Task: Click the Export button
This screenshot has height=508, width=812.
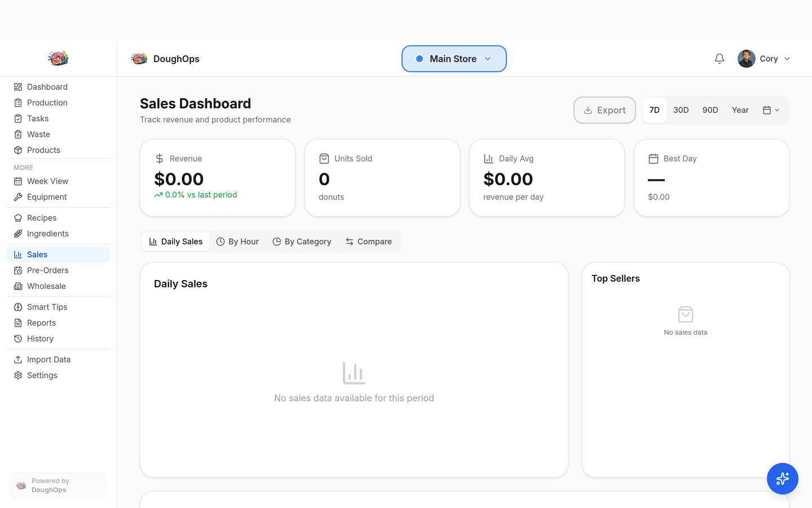Action: point(604,110)
